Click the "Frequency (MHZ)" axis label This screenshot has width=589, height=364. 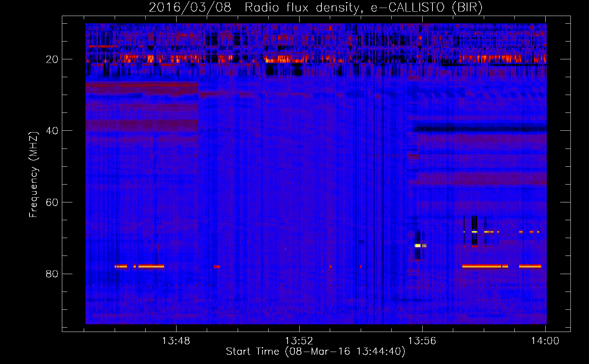pos(33,175)
